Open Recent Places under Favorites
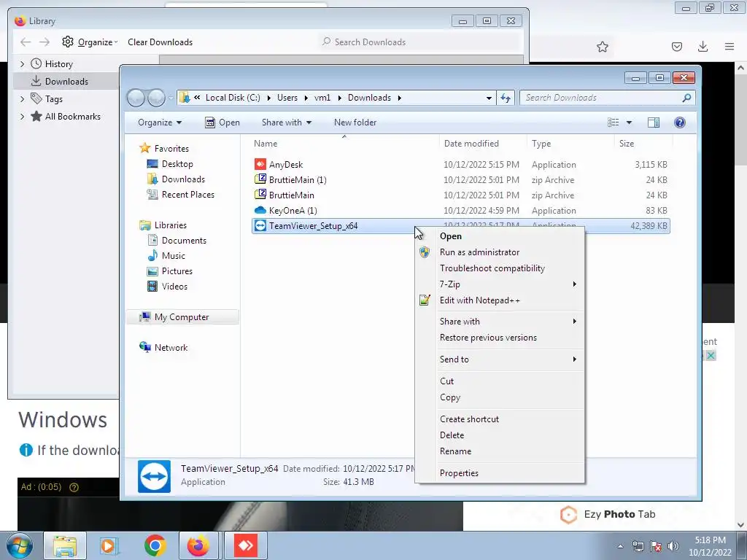Viewport: 747px width, 560px height. coord(181,194)
